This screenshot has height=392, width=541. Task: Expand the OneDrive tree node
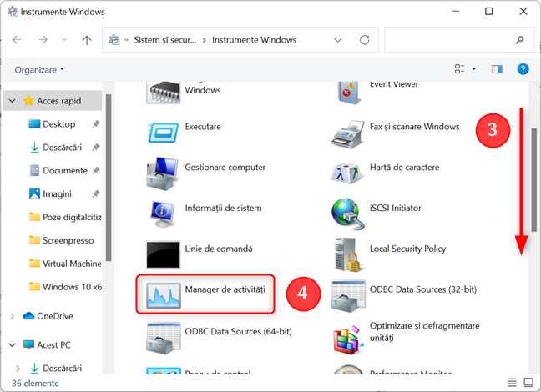tap(12, 316)
